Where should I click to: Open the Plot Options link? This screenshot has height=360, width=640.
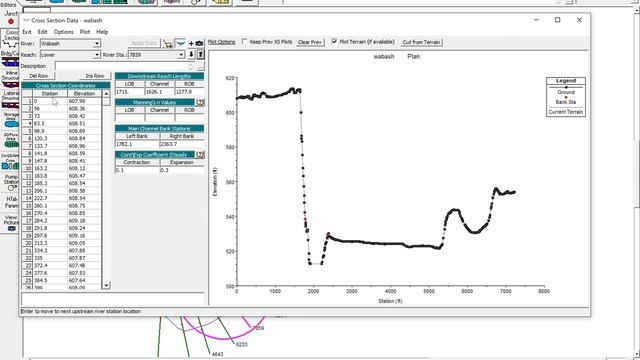point(221,42)
